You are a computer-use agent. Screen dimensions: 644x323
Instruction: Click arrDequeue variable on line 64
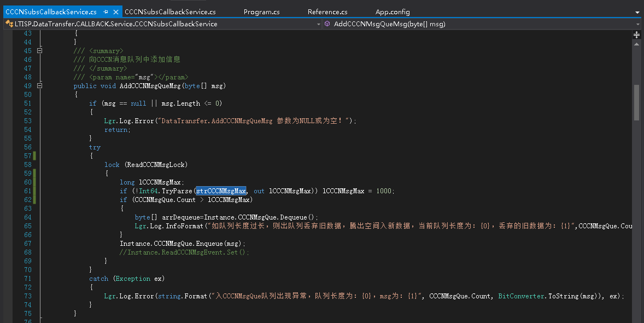181,217
